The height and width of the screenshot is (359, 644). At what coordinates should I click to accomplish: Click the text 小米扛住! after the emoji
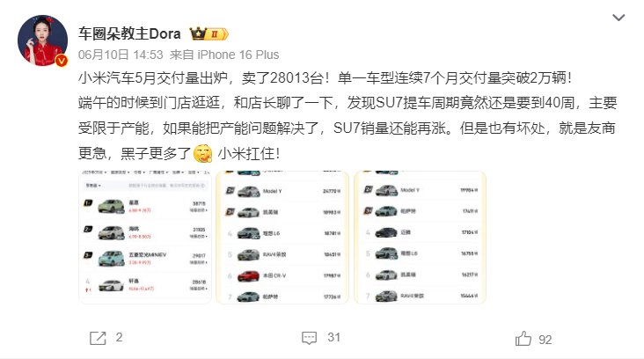[249, 154]
